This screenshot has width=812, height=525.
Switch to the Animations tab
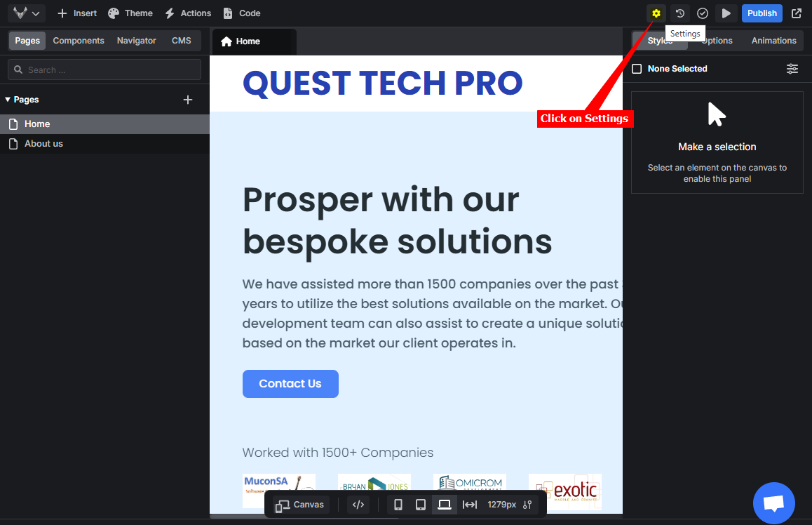[x=773, y=41]
